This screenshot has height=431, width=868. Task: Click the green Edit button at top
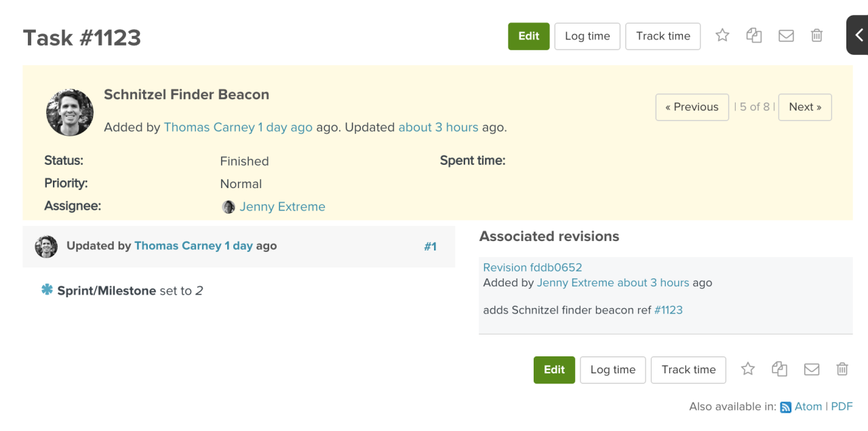click(x=529, y=36)
